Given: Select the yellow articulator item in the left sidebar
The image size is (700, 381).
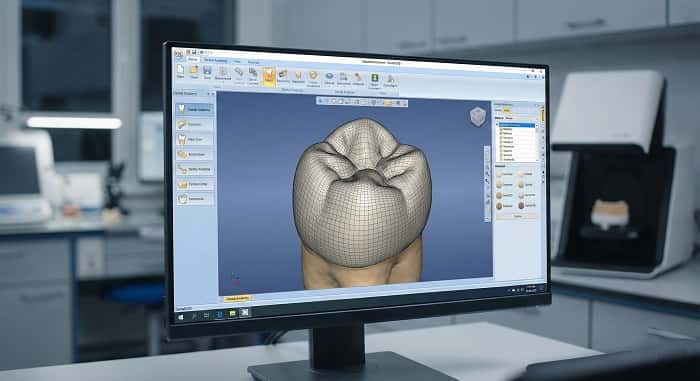Looking at the screenshot, I should [195, 169].
